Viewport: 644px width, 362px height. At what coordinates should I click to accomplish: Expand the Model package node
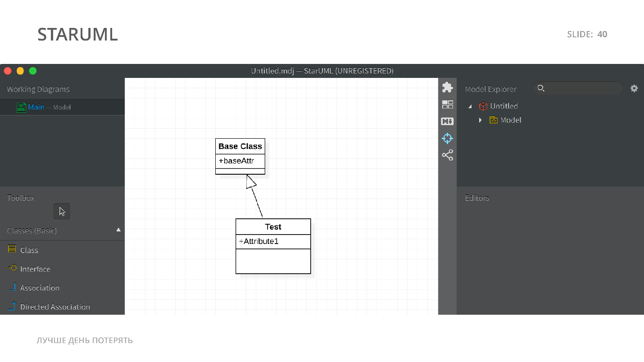[480, 120]
